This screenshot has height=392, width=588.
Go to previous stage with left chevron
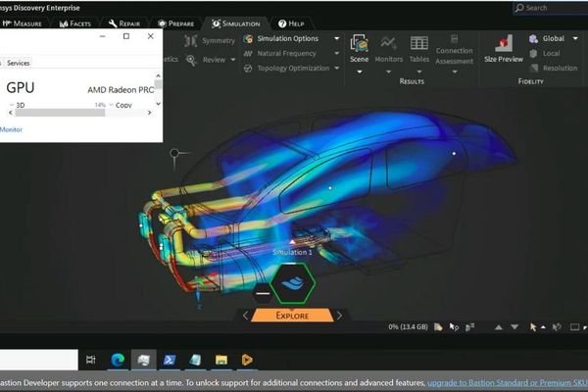(x=245, y=316)
